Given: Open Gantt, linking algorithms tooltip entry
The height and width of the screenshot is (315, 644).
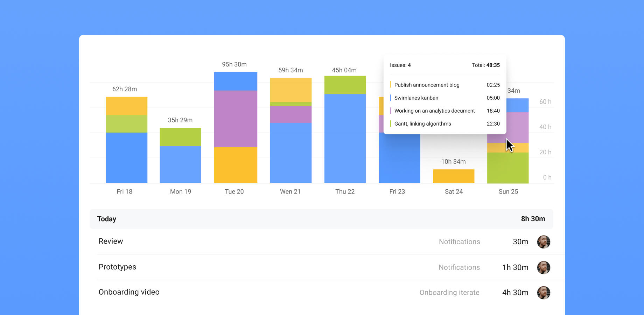Looking at the screenshot, I should tap(422, 124).
